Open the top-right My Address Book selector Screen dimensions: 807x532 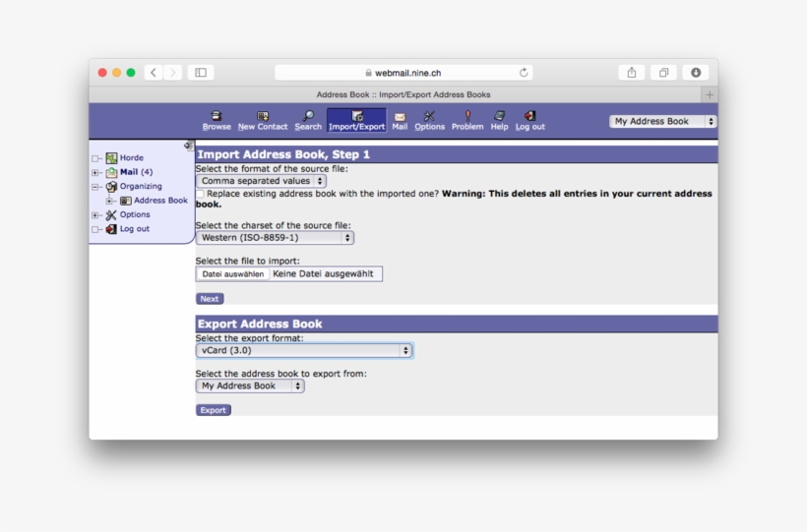coord(663,121)
